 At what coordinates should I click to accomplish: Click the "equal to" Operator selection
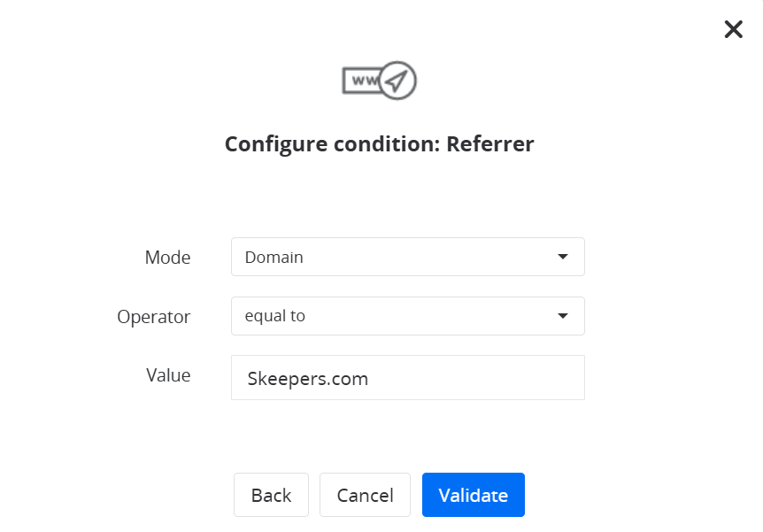(275, 316)
